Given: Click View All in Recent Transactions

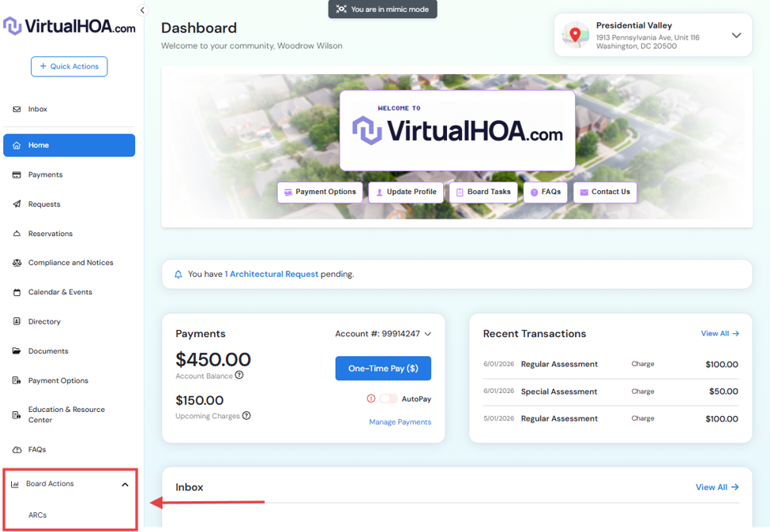Looking at the screenshot, I should pos(720,333).
